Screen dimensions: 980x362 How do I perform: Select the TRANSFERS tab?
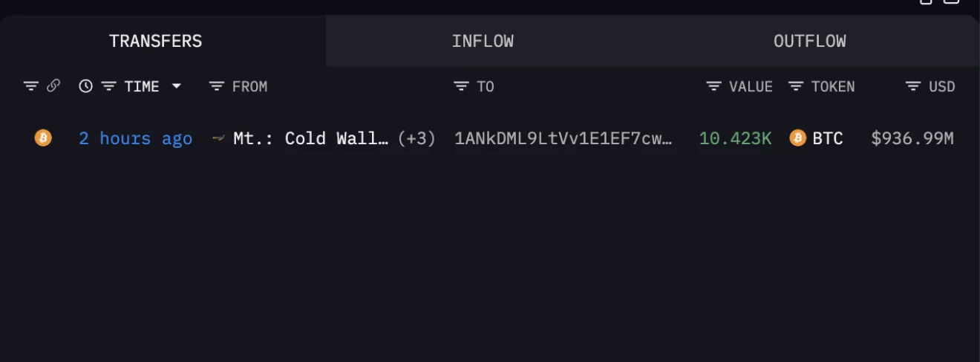coord(155,41)
